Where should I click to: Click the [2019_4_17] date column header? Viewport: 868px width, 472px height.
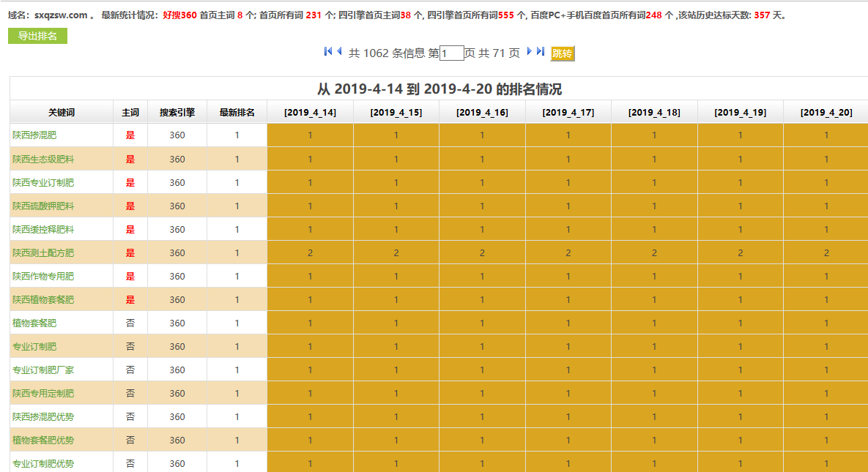click(568, 112)
